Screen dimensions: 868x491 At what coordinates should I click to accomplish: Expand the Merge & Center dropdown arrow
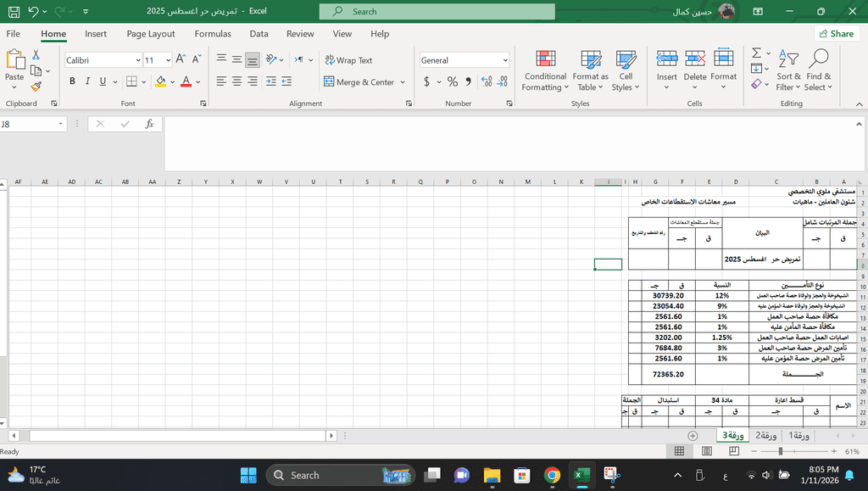[x=403, y=82]
